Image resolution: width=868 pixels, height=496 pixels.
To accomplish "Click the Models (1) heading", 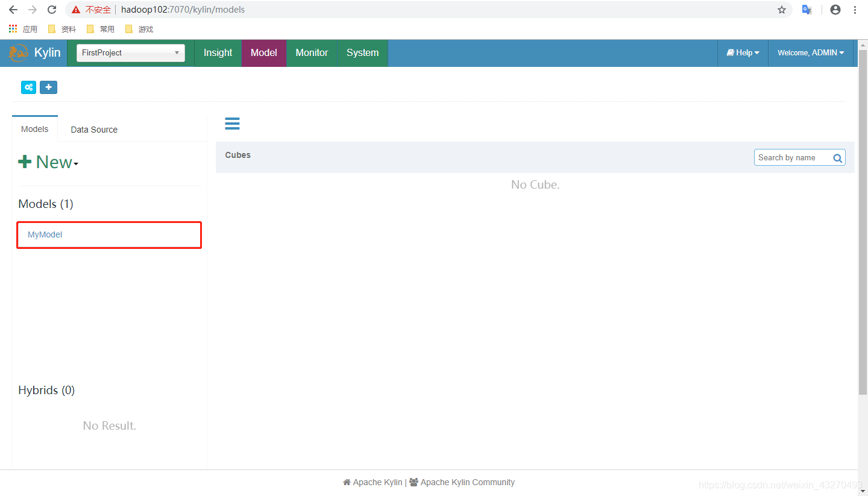I will point(46,204).
